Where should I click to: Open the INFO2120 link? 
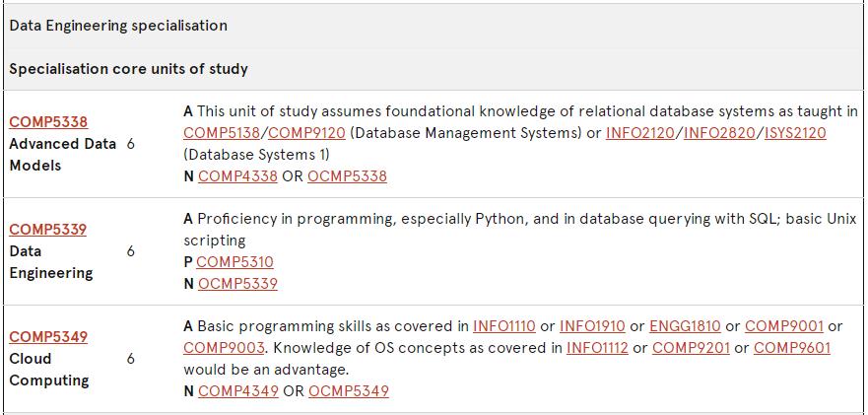(x=640, y=133)
